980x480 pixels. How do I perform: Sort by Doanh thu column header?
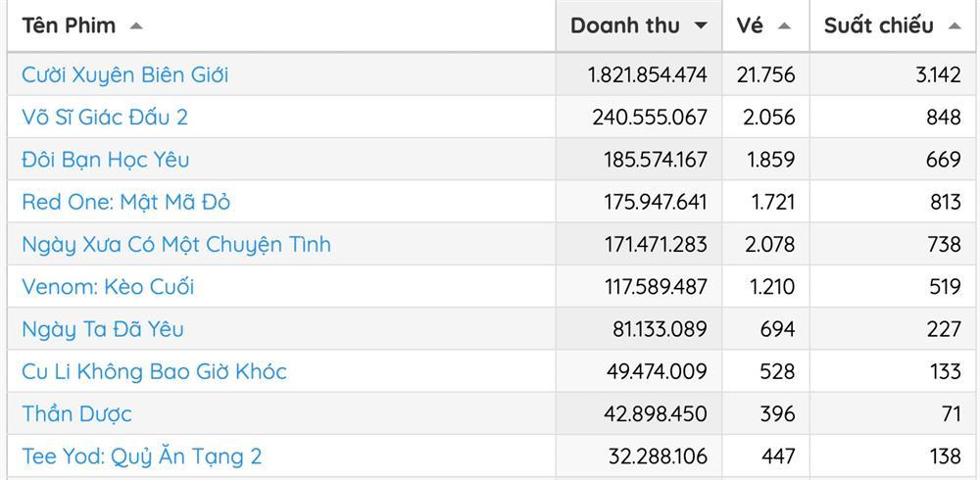[x=624, y=26]
